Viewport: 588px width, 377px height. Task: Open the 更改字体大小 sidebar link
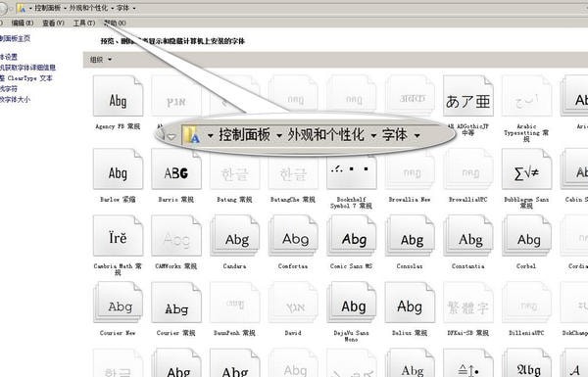tap(15, 99)
